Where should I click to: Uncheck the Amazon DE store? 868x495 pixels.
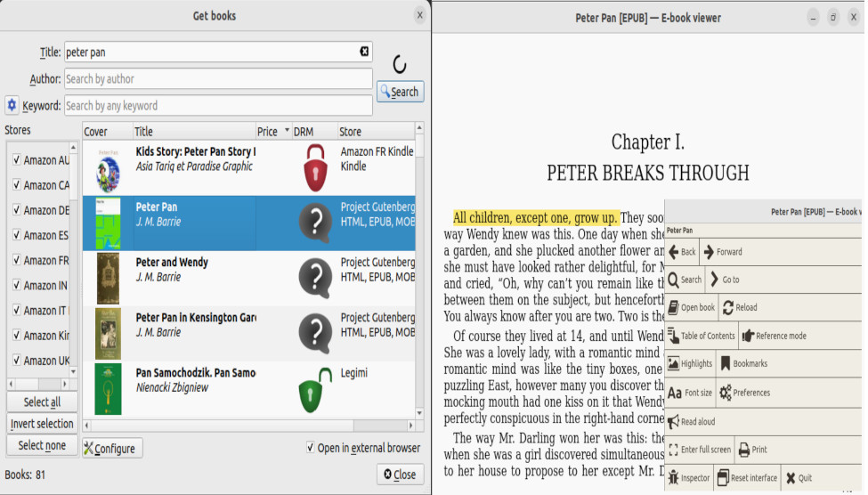(x=17, y=209)
